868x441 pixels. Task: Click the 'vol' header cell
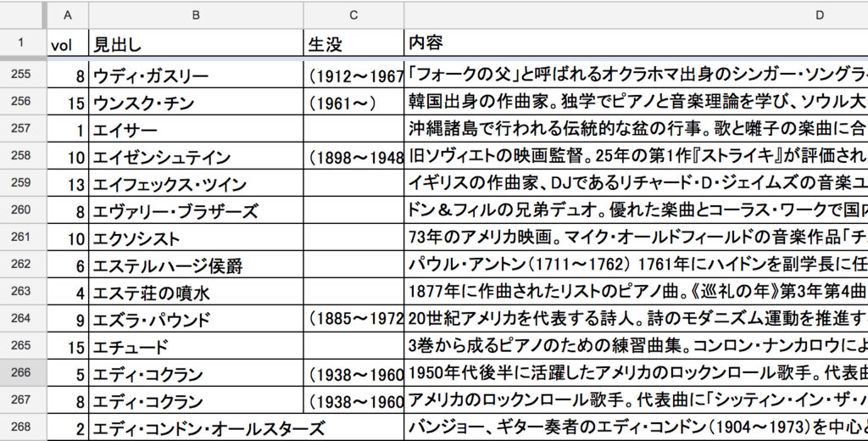click(68, 42)
